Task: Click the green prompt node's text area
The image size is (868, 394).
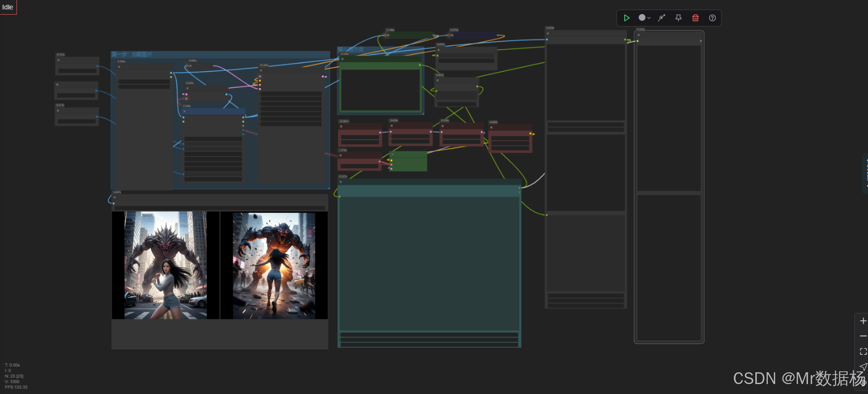Action: [x=380, y=90]
